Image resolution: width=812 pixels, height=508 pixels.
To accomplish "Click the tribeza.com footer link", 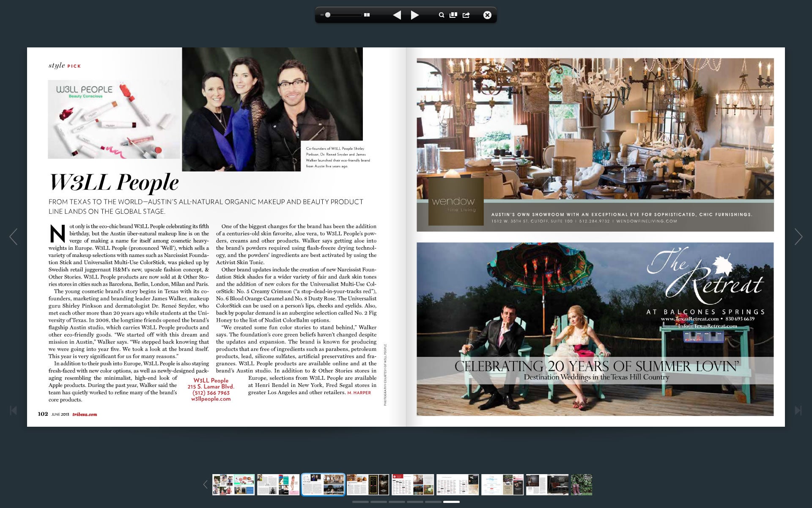I will pyautogui.click(x=85, y=414).
